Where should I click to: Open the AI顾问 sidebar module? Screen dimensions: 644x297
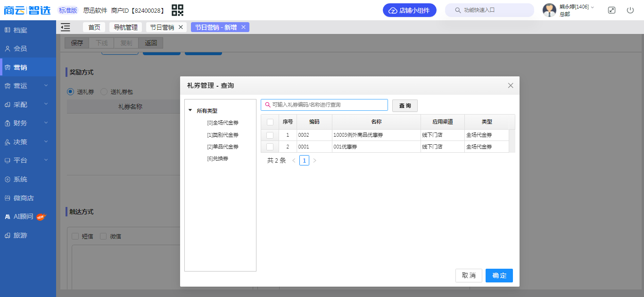point(28,216)
